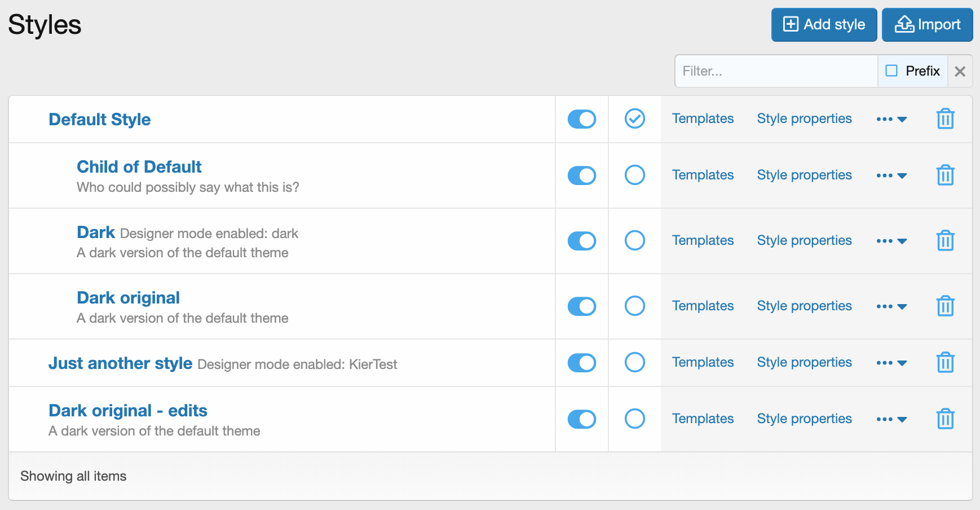Open more options for Just another style
Screen dimensions: 980x510
tap(891, 363)
